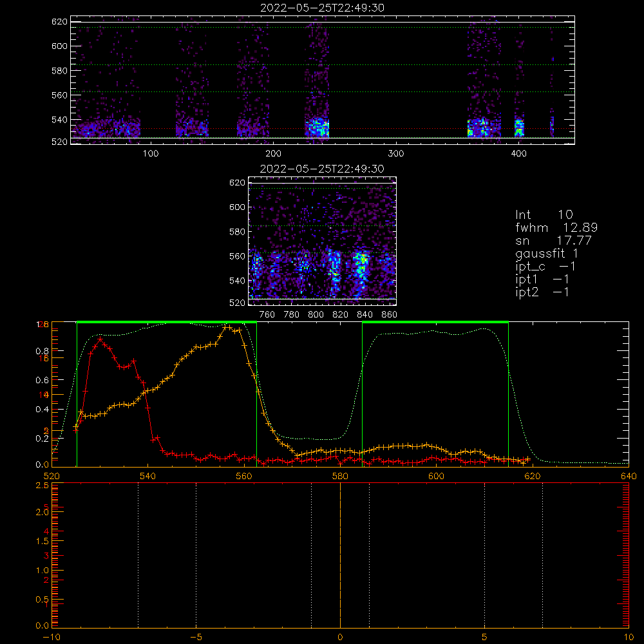Click x-axis label 840 on middle image
Viewport: 644px width, 644px height.
[365, 315]
